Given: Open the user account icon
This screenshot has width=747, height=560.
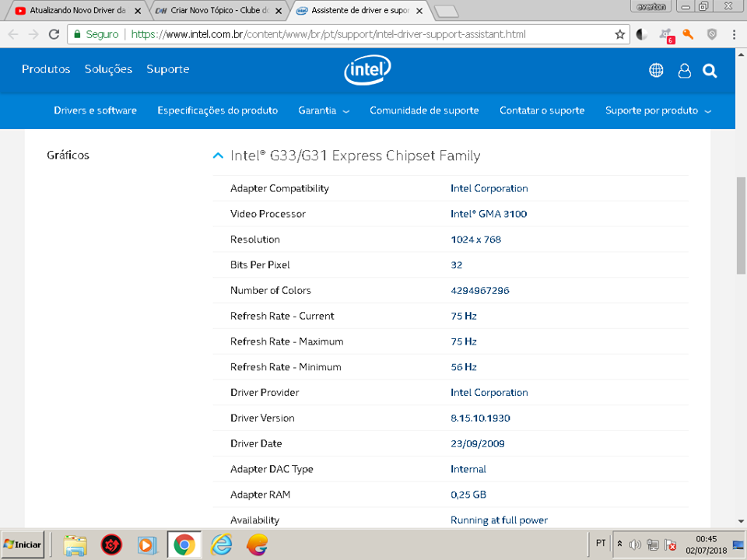Looking at the screenshot, I should tap(685, 71).
